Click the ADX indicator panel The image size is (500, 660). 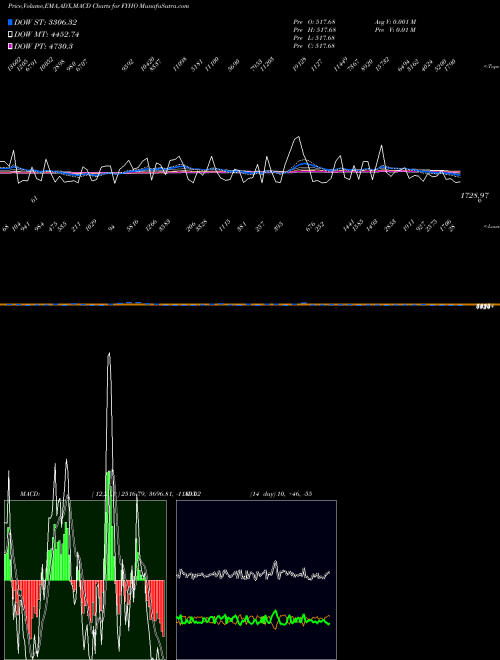[x=256, y=580]
